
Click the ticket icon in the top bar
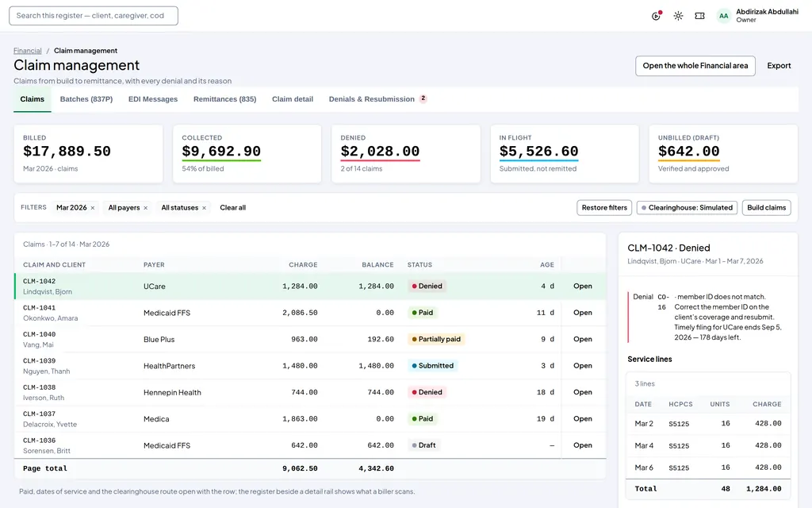click(x=699, y=16)
